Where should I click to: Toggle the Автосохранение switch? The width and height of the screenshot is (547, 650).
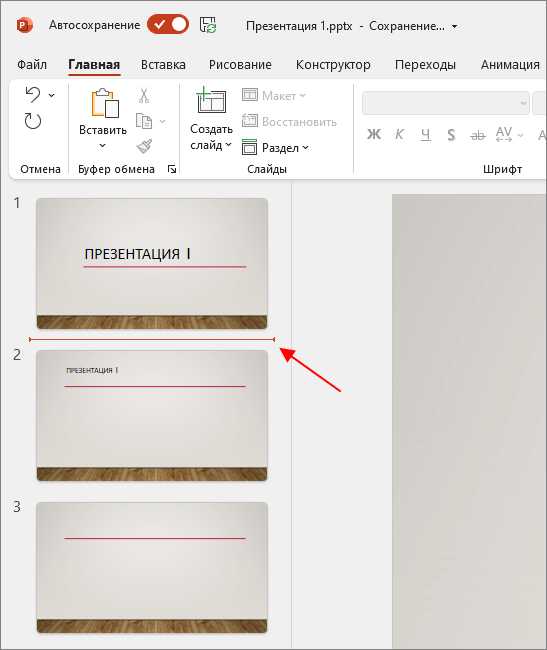(x=168, y=25)
